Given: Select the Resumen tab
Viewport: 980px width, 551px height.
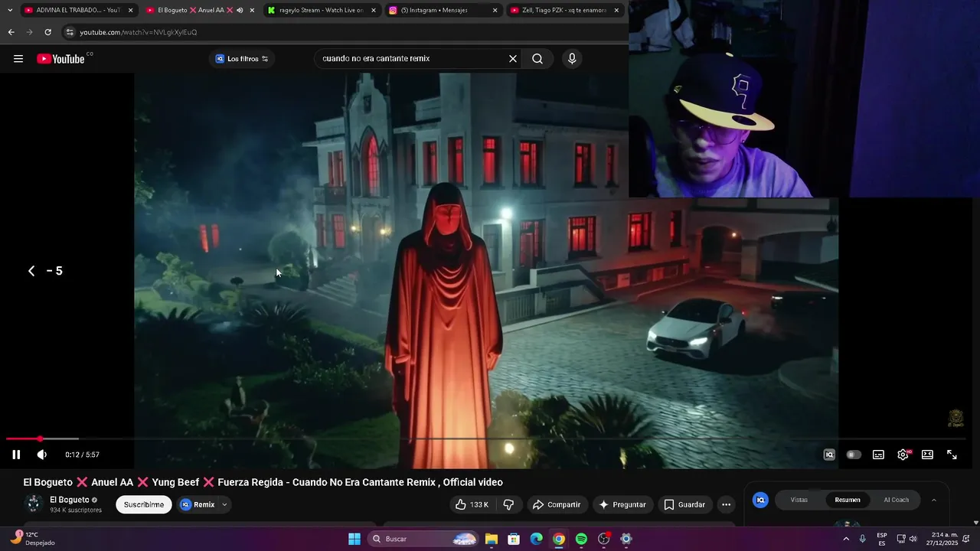Looking at the screenshot, I should [848, 500].
